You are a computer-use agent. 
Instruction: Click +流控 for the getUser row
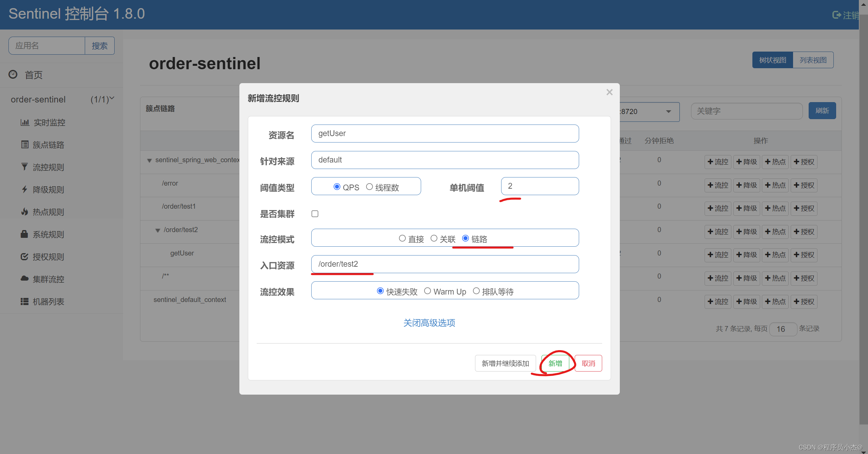pos(718,255)
